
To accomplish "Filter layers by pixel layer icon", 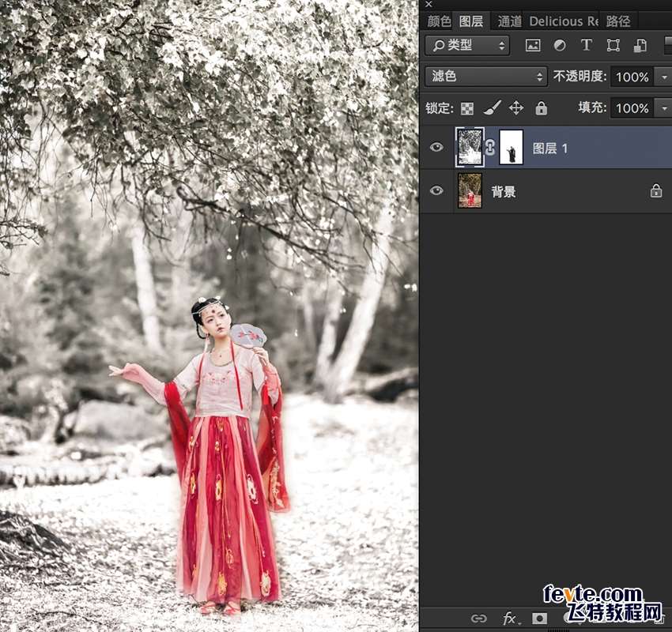I will 533,45.
